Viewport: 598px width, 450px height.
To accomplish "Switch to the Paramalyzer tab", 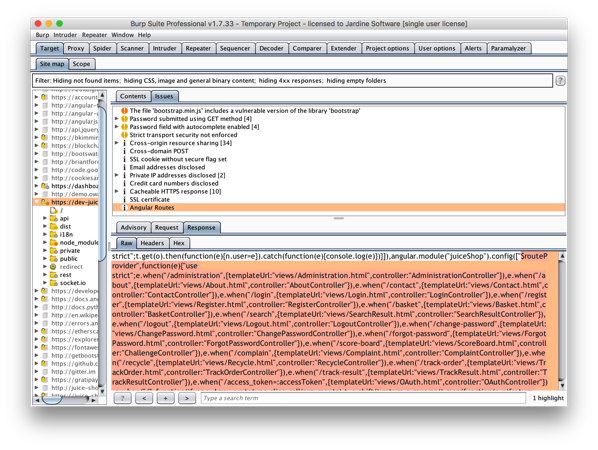I will tap(508, 48).
